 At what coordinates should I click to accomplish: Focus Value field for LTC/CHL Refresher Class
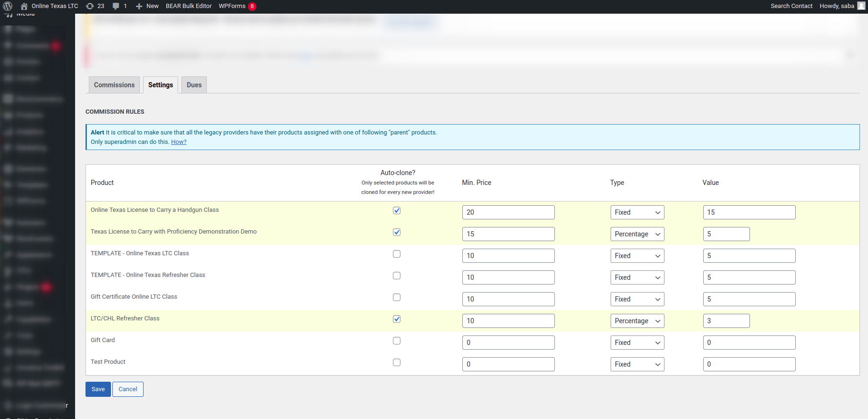[x=726, y=321]
